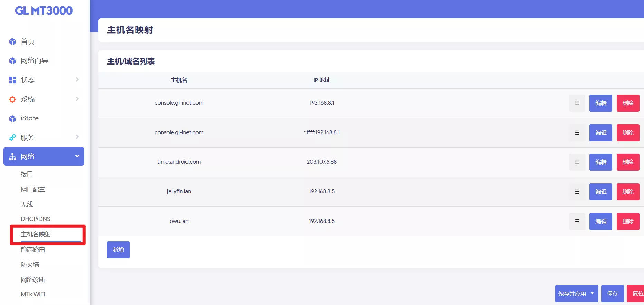Viewport: 644px width, 305px height.
Task: Click the 新增 button
Action: [x=118, y=250]
